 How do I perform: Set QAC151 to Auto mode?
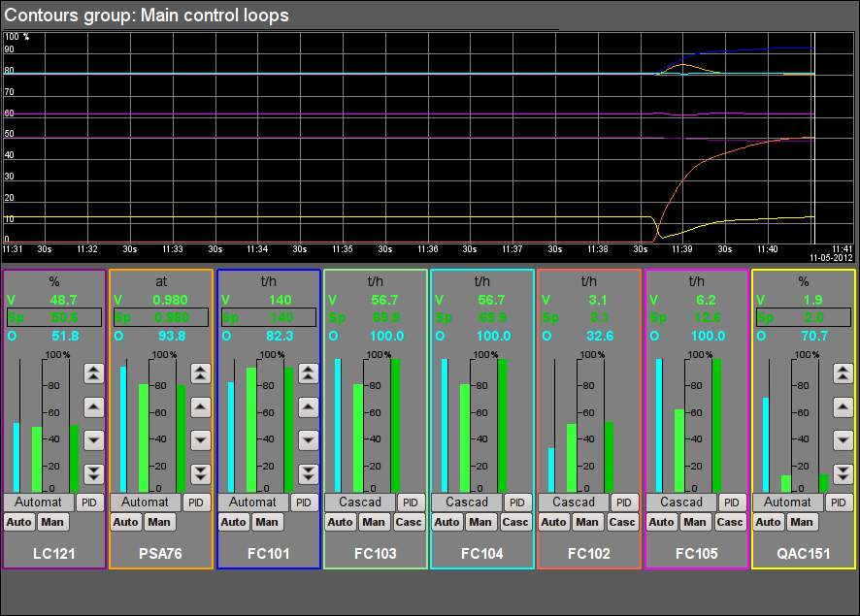[769, 522]
